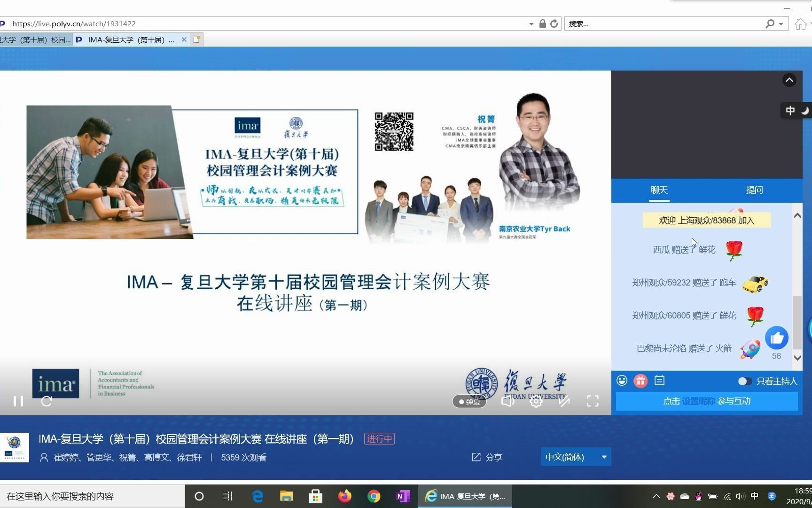Refresh the live stream player

pos(46,401)
